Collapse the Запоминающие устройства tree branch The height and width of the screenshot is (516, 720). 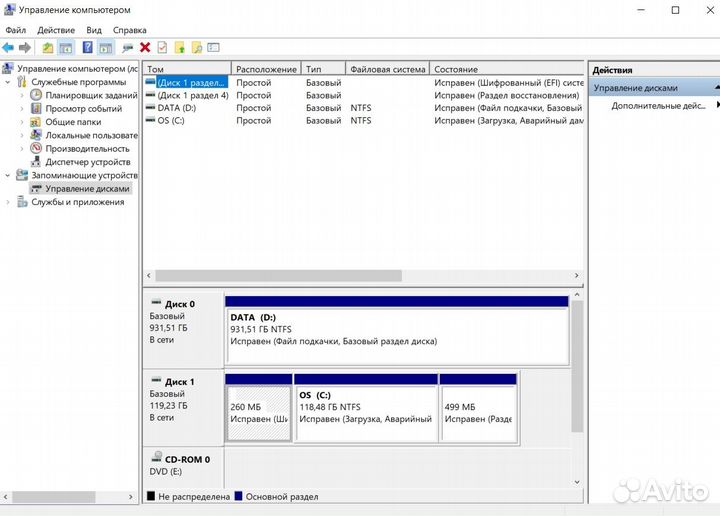[9, 175]
